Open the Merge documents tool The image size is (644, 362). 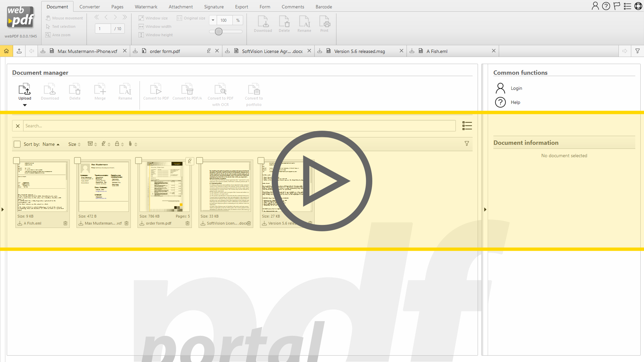point(100,91)
